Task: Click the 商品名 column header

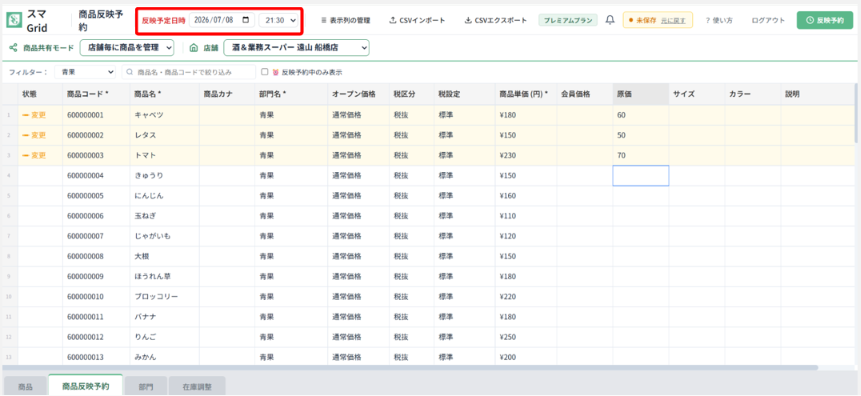Action: tap(164, 94)
